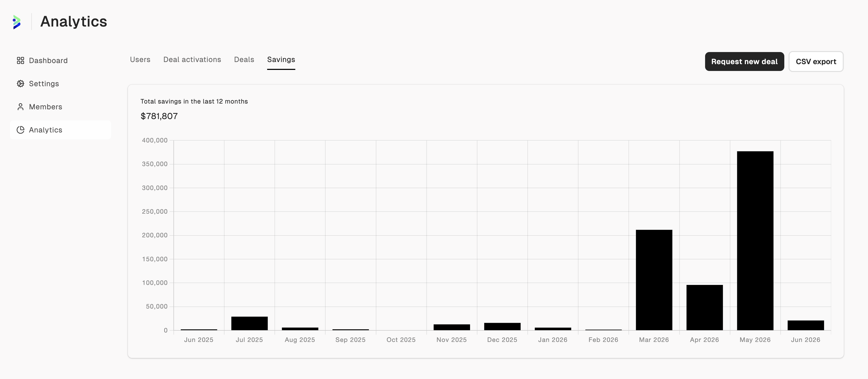Open the Members page
Screen dimensions: 868x379
[x=61, y=107]
